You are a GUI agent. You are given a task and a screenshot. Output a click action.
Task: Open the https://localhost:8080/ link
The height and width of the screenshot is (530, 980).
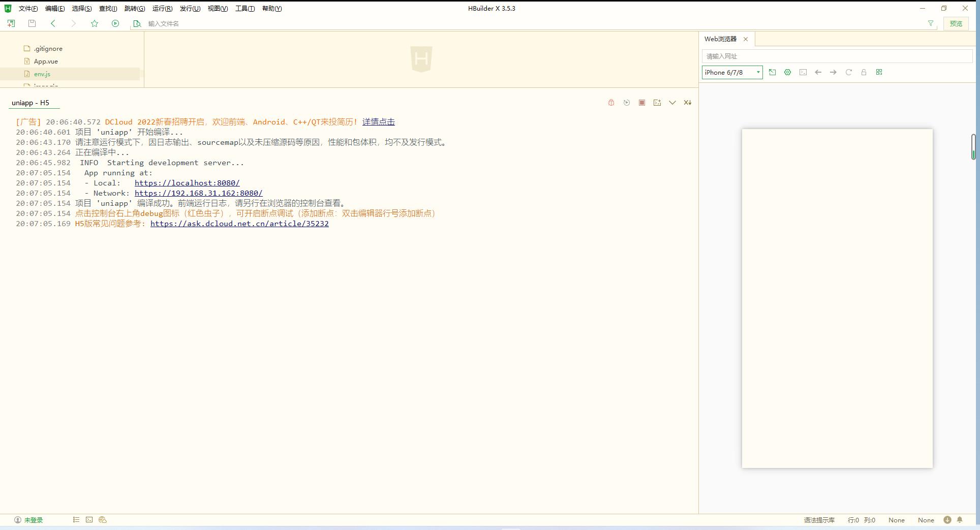click(x=187, y=183)
